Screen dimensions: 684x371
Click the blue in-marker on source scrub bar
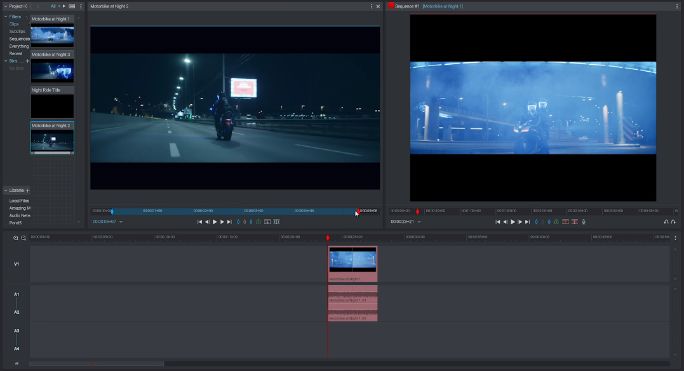pyautogui.click(x=112, y=211)
